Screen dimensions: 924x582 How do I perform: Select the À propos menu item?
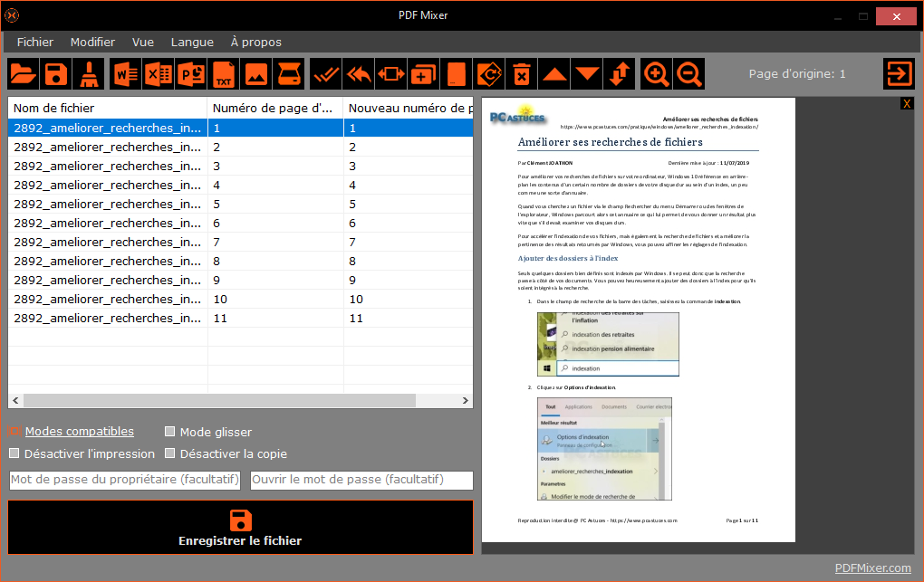(256, 42)
